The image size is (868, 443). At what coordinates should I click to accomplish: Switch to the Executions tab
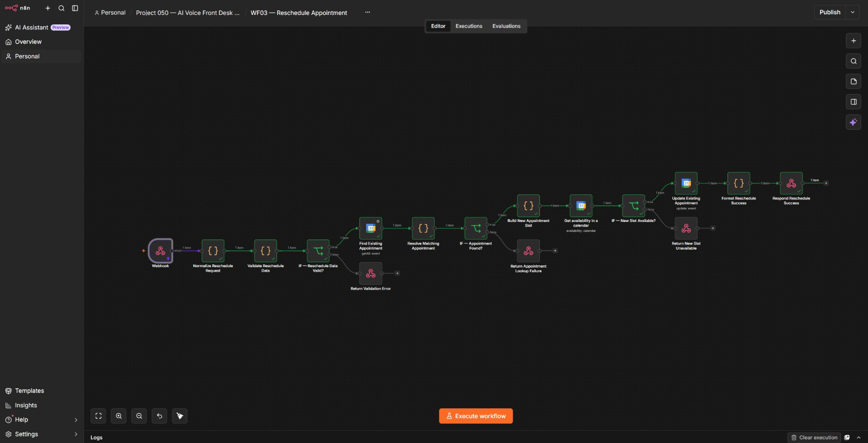[x=469, y=26]
